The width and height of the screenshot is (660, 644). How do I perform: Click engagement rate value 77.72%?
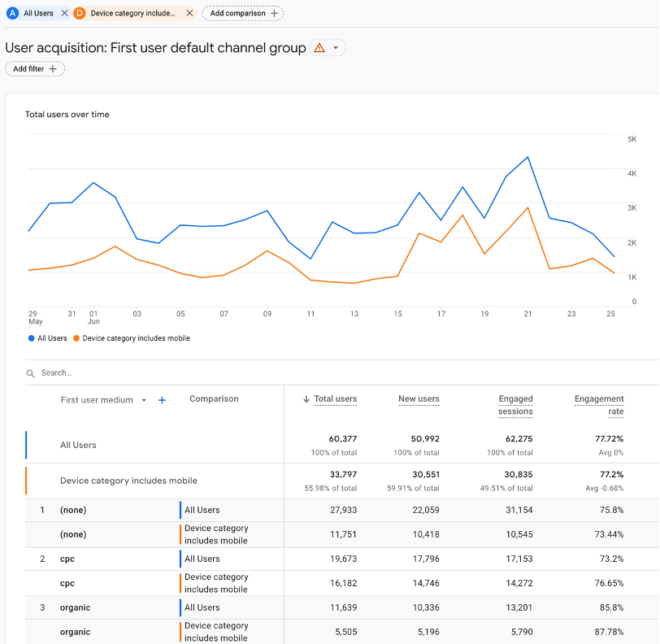coord(609,439)
